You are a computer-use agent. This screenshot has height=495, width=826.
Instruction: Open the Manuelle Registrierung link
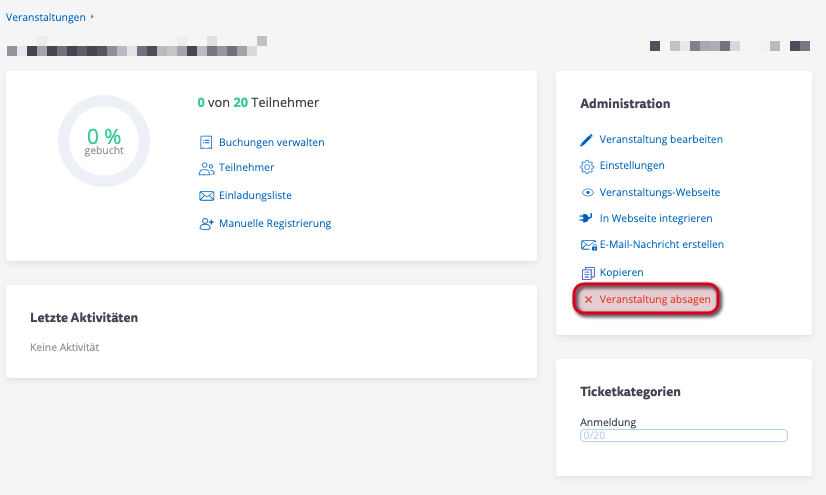pyautogui.click(x=275, y=224)
